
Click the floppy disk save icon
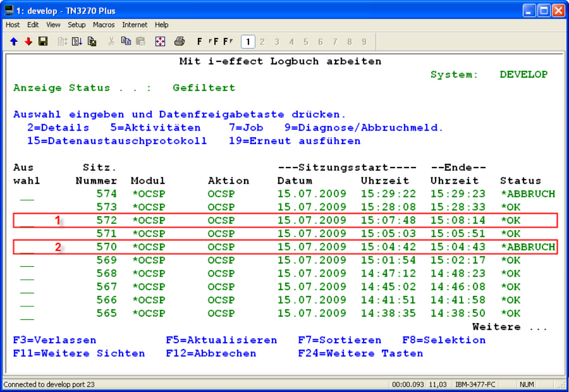[x=43, y=42]
